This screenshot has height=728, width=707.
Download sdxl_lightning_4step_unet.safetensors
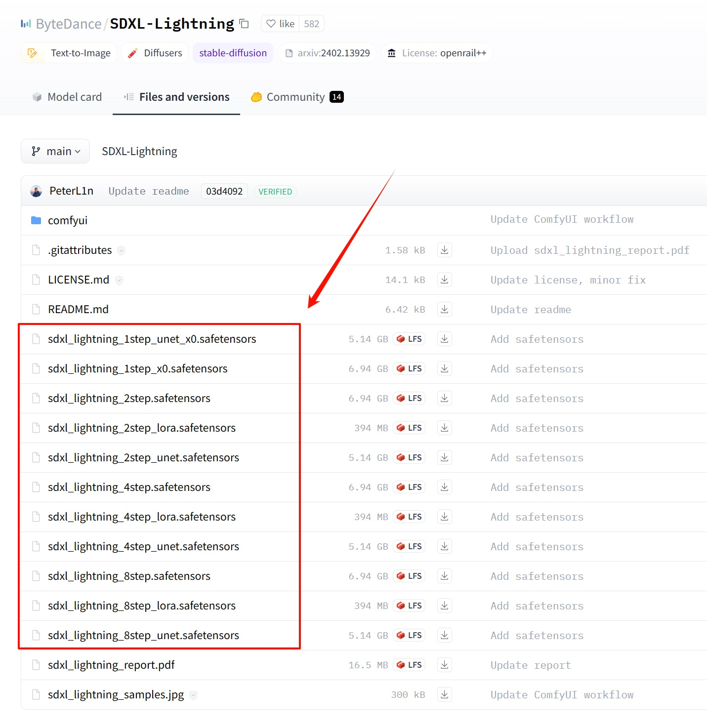pos(445,546)
